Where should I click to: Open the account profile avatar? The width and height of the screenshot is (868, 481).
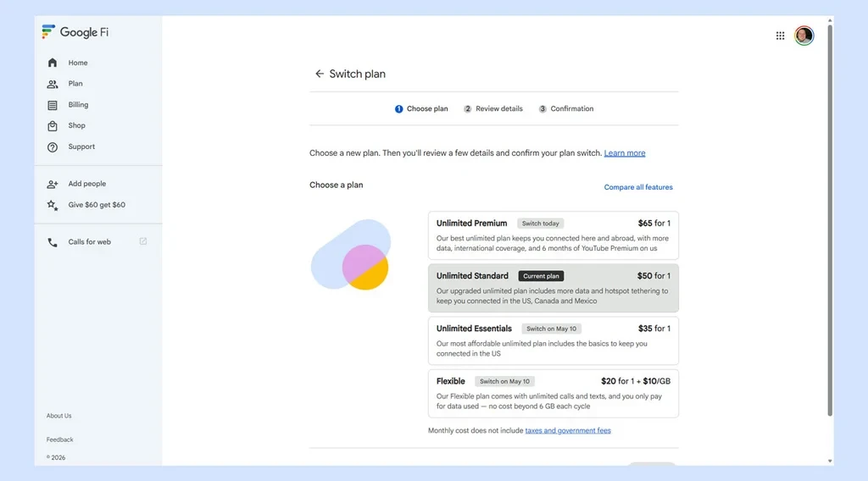point(804,36)
